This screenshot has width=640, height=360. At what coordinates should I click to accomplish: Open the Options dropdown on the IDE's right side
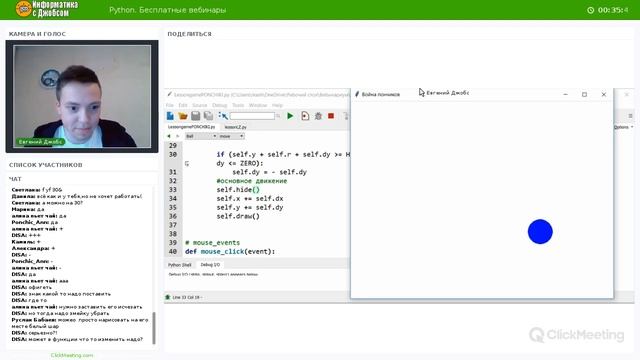(x=623, y=127)
